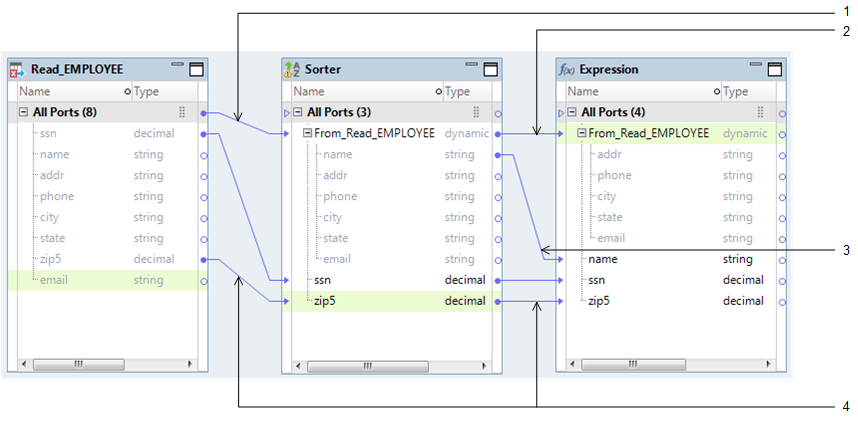This screenshot has width=858, height=421.
Task: Click the Expression f(x) icon
Action: 566,70
